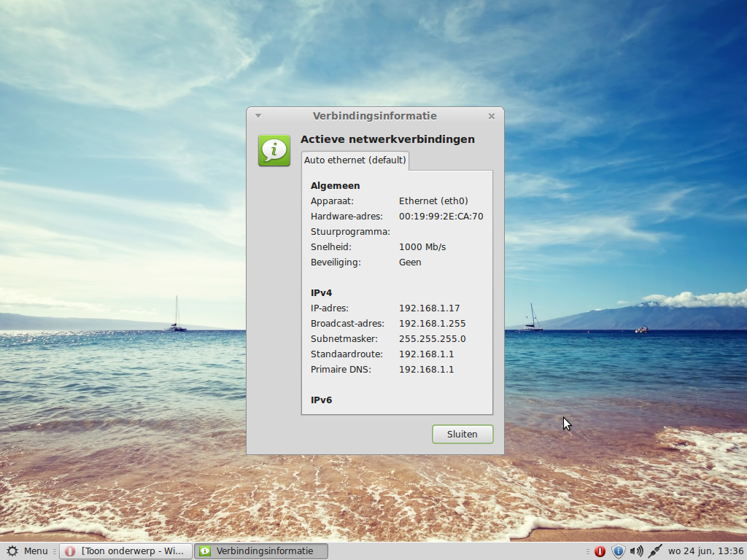This screenshot has height=560, width=747.
Task: Click the IP-adres value 192.168.1.17
Action: coord(429,308)
